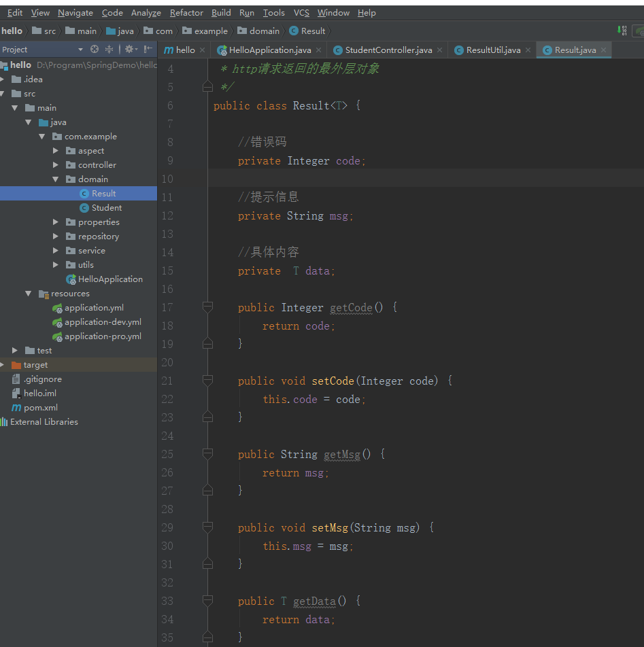Click the scroll from source target icon
The width and height of the screenshot is (644, 647).
pos(95,50)
